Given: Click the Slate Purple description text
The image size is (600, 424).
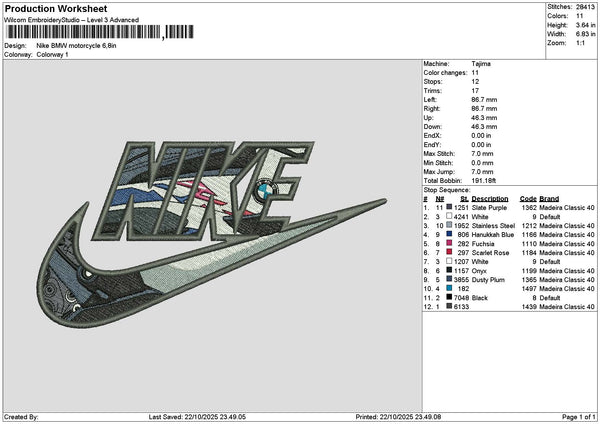Looking at the screenshot, I should pyautogui.click(x=489, y=207).
